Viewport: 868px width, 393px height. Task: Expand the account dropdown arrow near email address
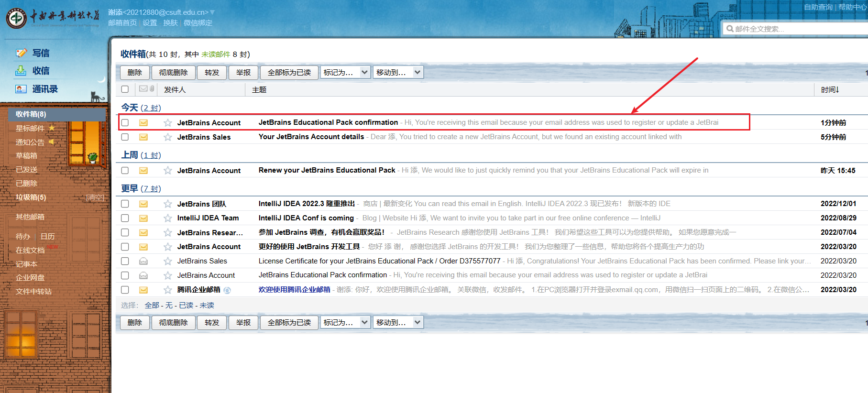pyautogui.click(x=212, y=12)
